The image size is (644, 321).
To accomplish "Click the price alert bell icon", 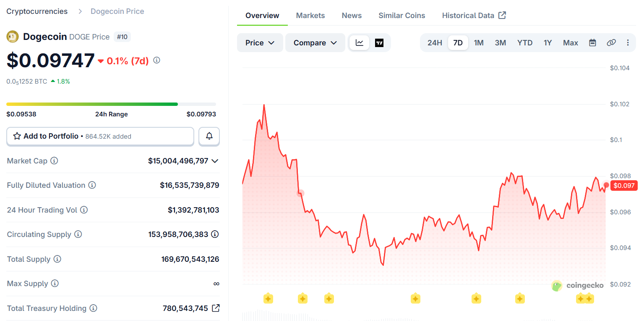I will click(x=209, y=136).
